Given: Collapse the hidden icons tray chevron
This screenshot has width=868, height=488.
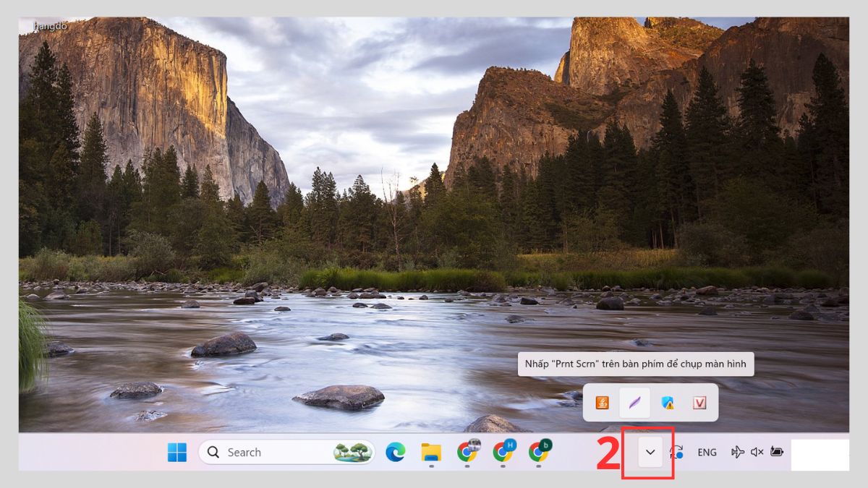Looking at the screenshot, I should (x=650, y=452).
